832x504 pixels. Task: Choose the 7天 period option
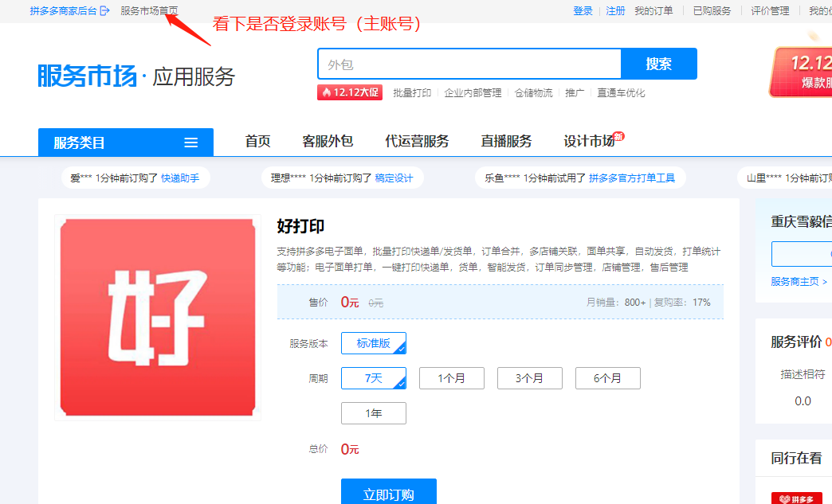pyautogui.click(x=374, y=378)
